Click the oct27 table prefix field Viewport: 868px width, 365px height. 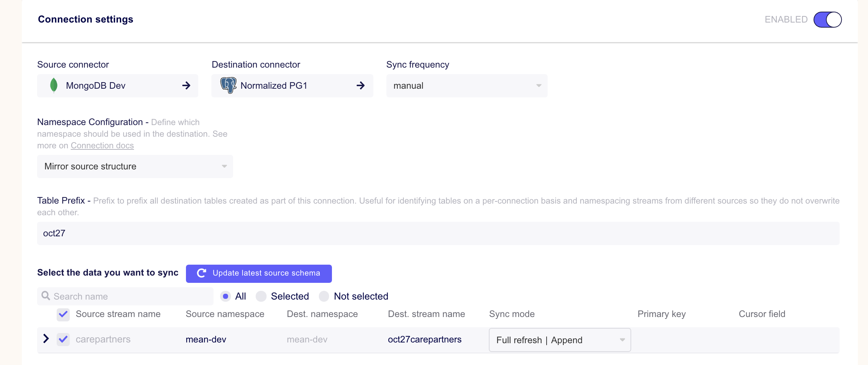pyautogui.click(x=218, y=233)
